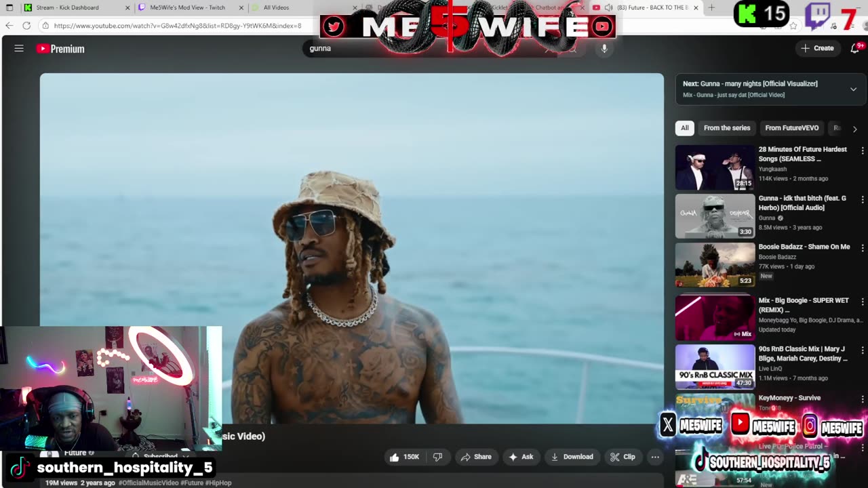
Task: Click KeyMoneyy - Survive title
Action: point(789,398)
